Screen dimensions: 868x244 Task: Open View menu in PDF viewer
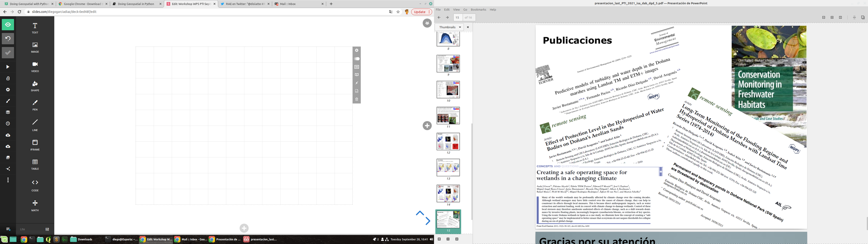tap(456, 10)
